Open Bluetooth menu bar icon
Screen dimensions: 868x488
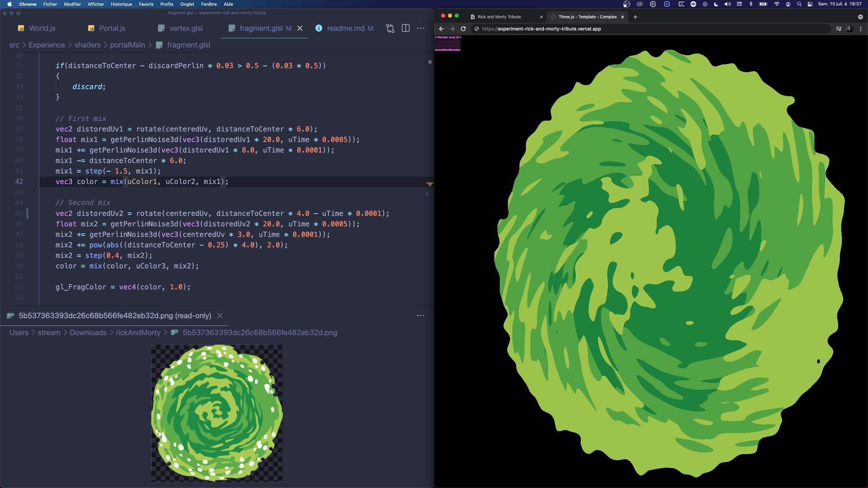[x=751, y=4]
